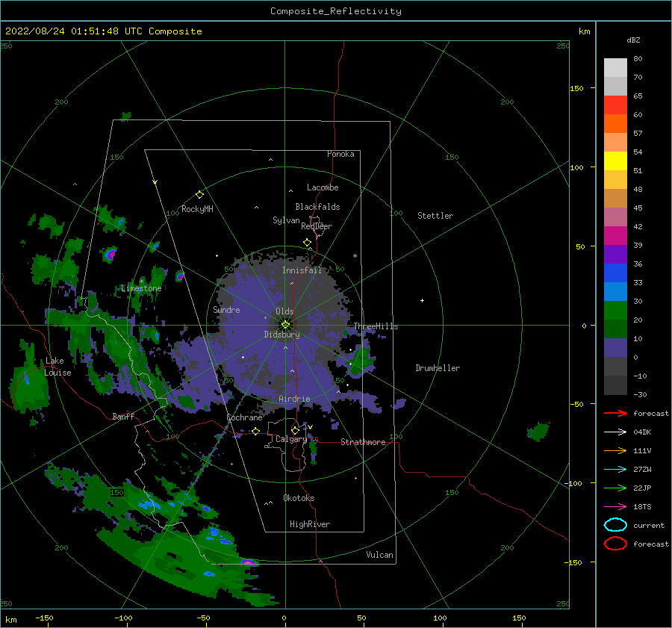
Task: Click the Airdrie town label
Action: click(x=294, y=399)
